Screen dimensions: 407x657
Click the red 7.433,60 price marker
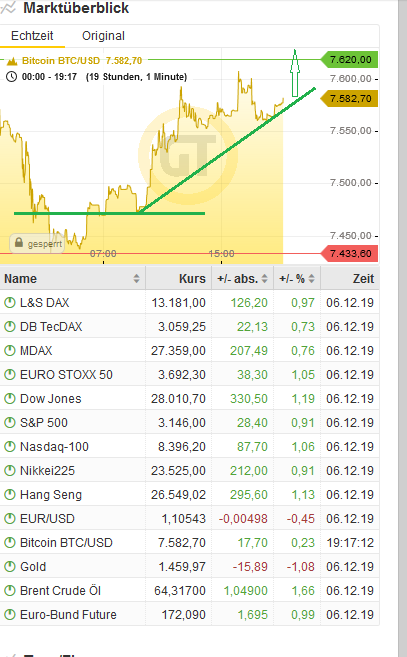click(x=350, y=253)
